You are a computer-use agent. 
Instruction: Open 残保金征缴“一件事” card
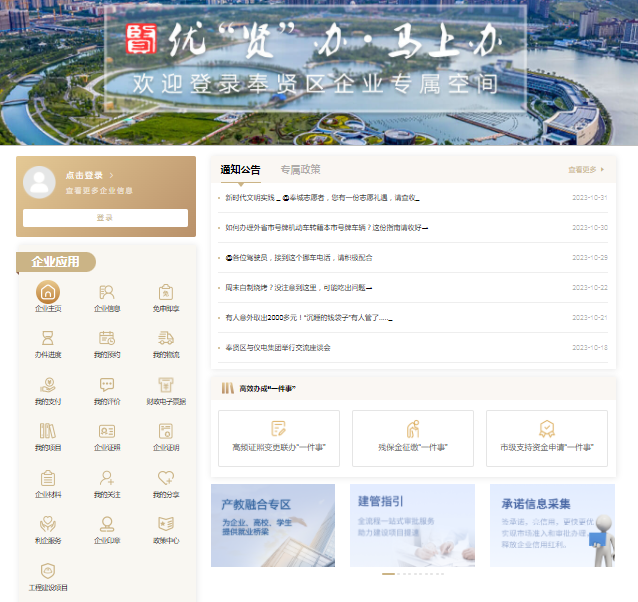pyautogui.click(x=413, y=438)
